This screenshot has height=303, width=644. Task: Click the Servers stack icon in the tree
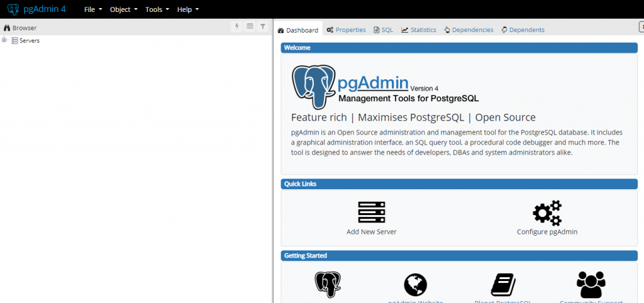coord(15,41)
